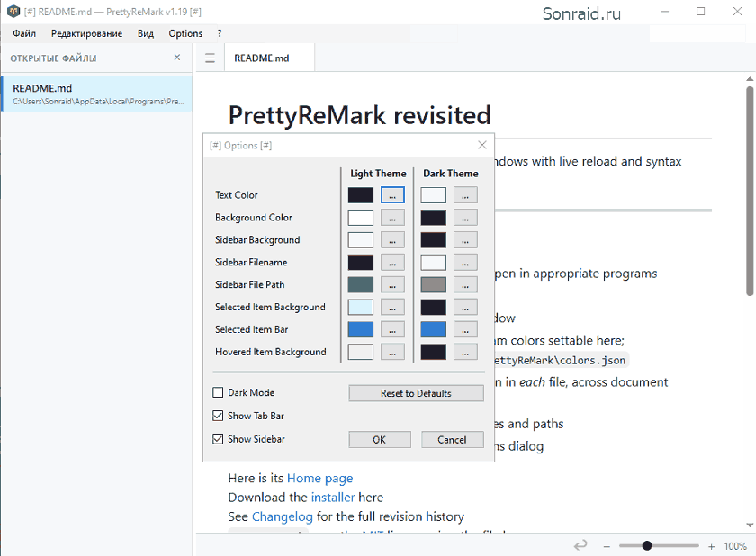
Task: Click the PrettyReMark app icon in title bar
Action: [x=13, y=11]
